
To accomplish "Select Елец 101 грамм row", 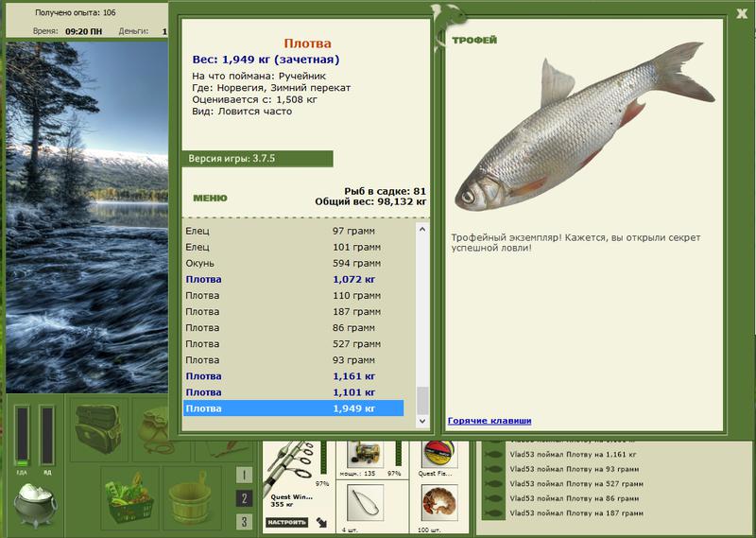I will click(294, 247).
